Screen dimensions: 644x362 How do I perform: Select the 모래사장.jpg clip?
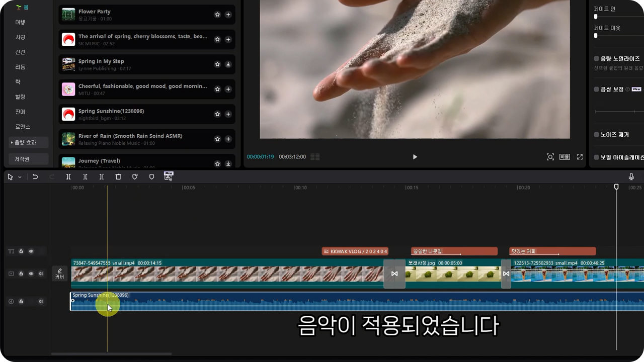tap(453, 274)
